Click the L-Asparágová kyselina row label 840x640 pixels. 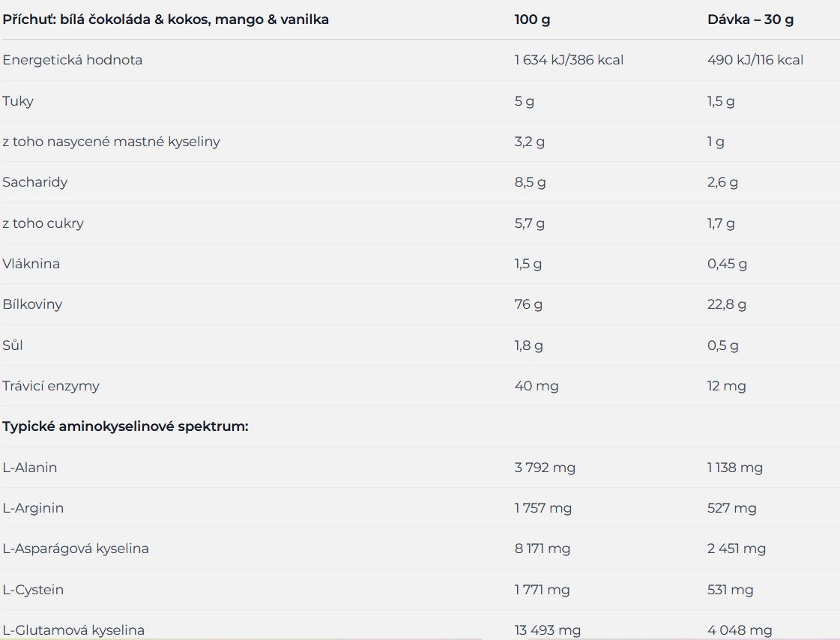[x=76, y=549]
